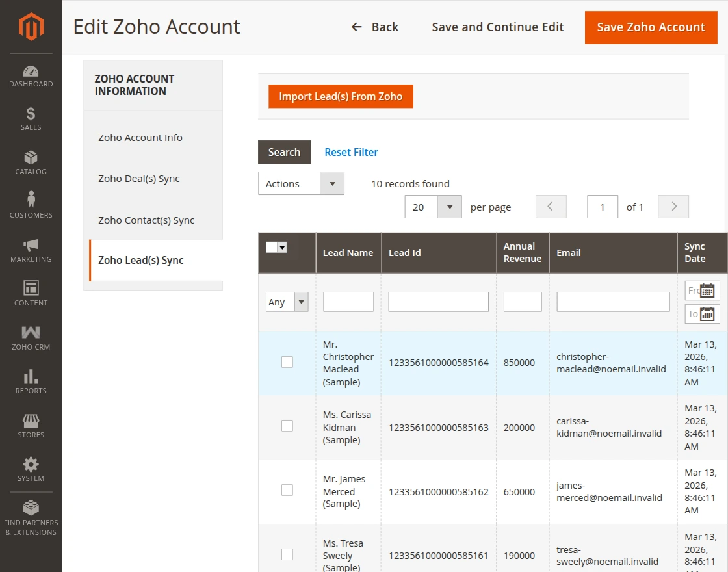Open the Sync Date 'To' calendar picker

(707, 315)
